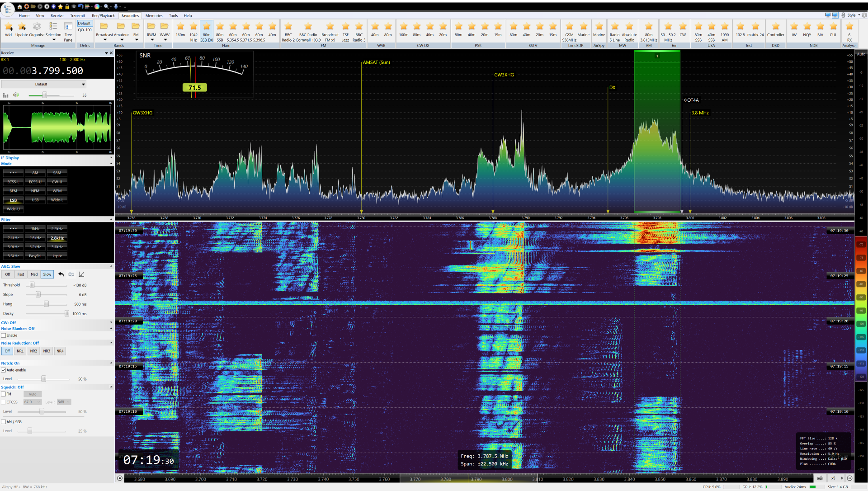
Task: Open the Rec/Playback ribbon tab
Action: 103,15
